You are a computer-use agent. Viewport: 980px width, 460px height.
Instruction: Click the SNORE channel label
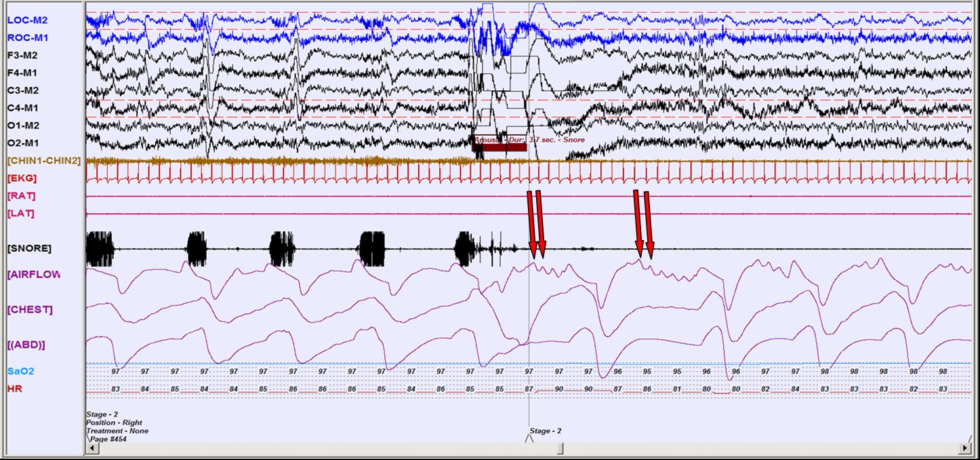point(28,248)
